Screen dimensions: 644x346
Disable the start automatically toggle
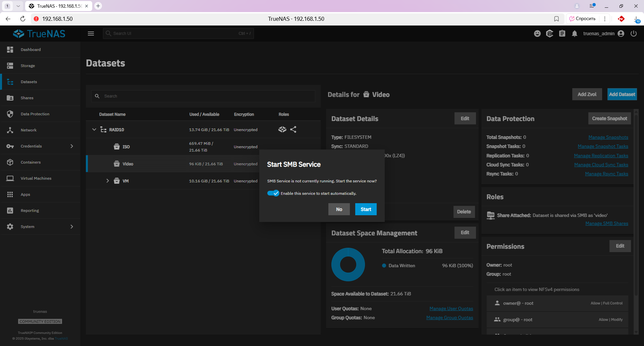coord(273,193)
